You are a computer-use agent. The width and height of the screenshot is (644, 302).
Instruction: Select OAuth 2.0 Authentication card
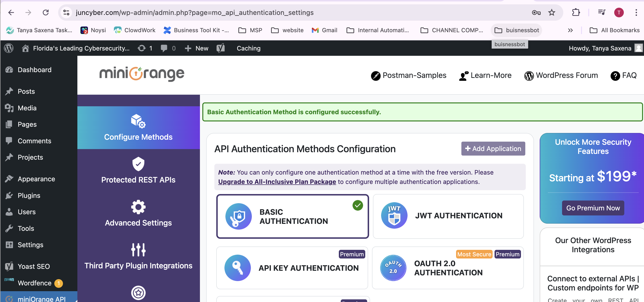pyautogui.click(x=448, y=268)
